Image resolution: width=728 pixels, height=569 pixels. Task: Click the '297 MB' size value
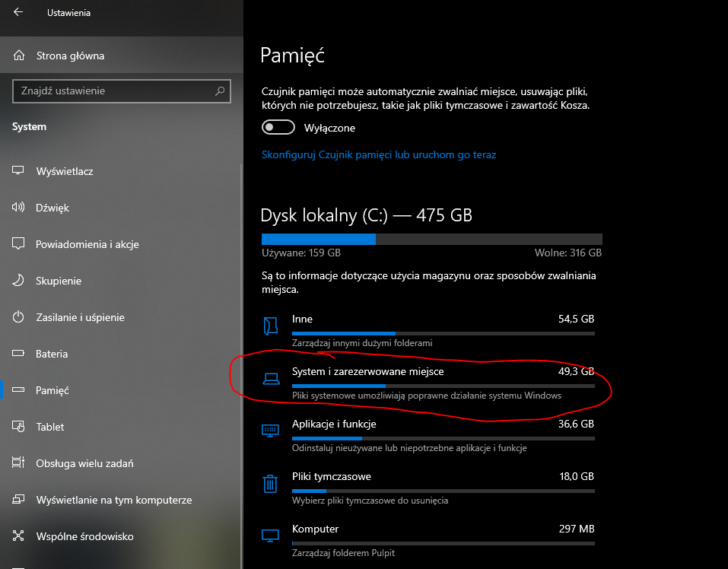[x=577, y=529]
